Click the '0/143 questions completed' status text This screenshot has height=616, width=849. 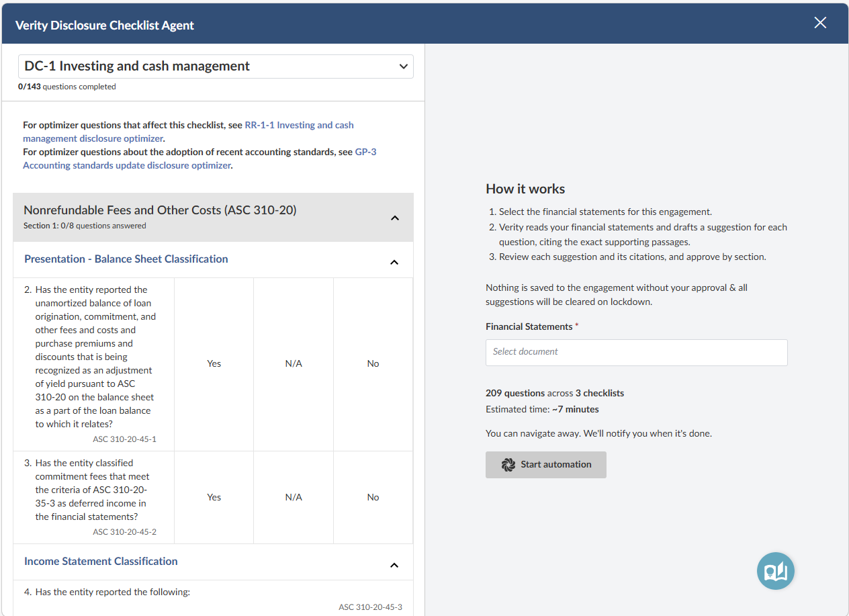pos(67,87)
